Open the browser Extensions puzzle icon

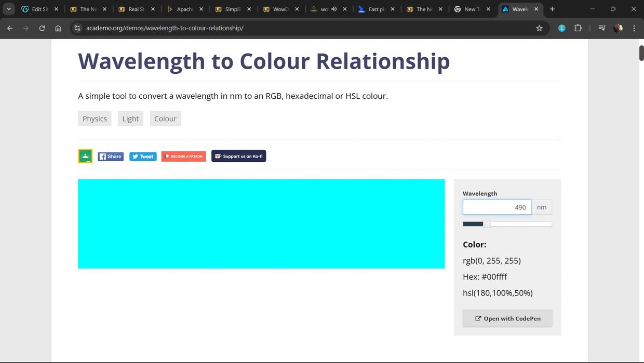pos(578,28)
